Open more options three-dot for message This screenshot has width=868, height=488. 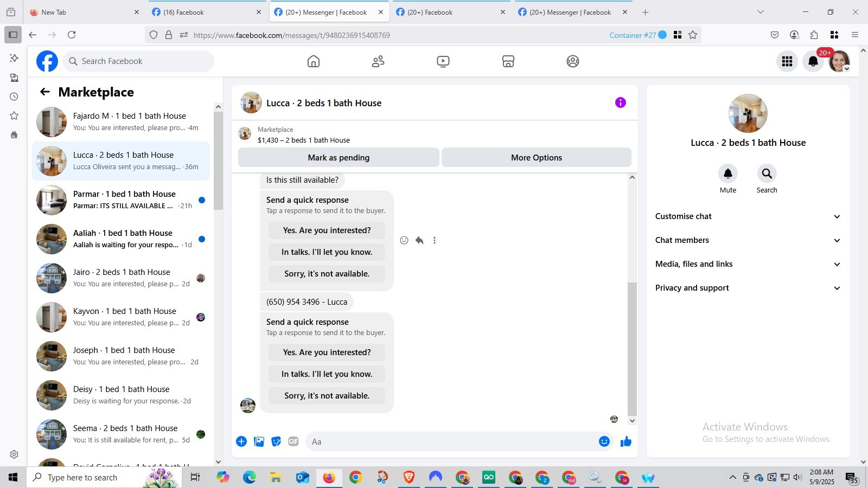point(435,240)
